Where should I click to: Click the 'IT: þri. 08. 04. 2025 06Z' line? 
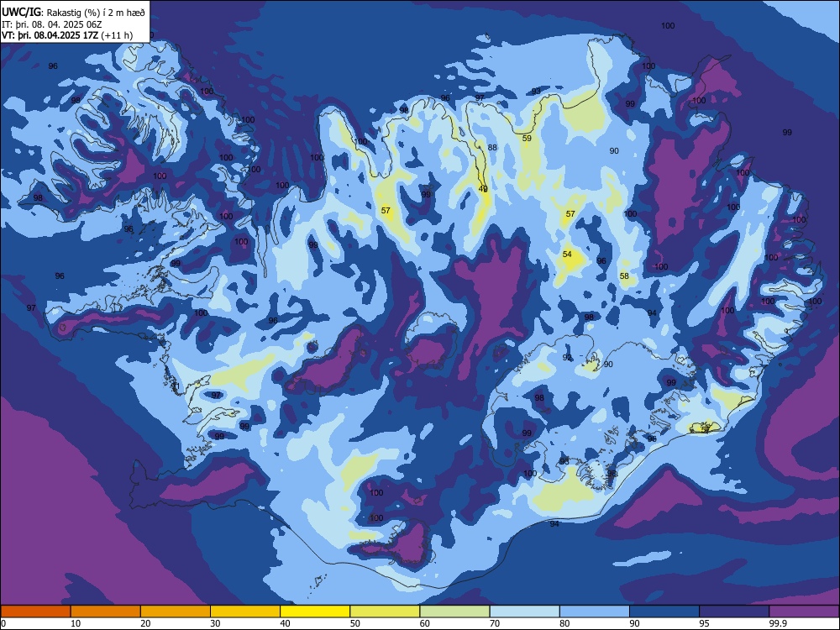coord(52,24)
